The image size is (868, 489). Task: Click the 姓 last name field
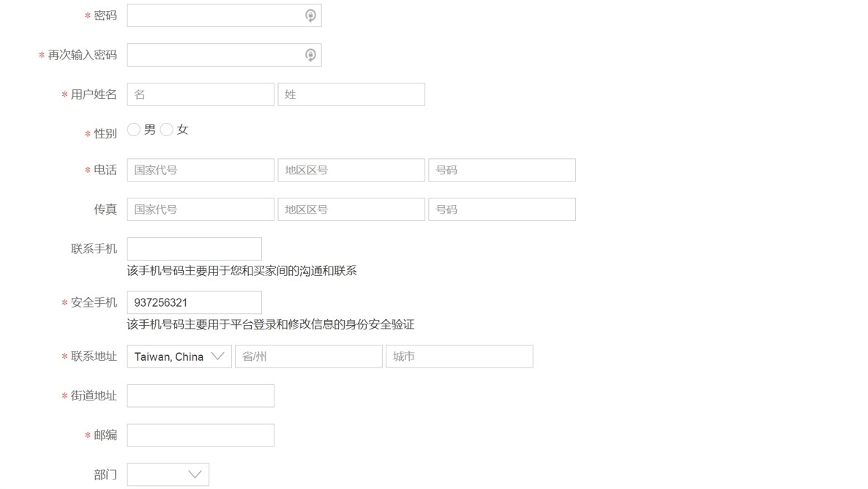pyautogui.click(x=351, y=94)
